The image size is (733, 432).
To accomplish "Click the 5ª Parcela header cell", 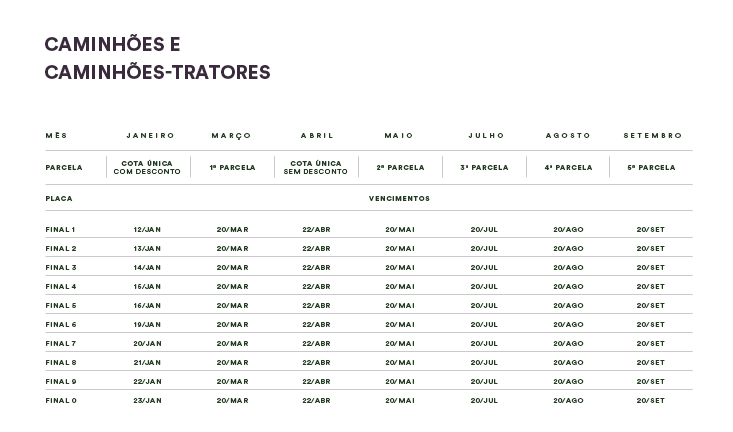I will point(651,168).
